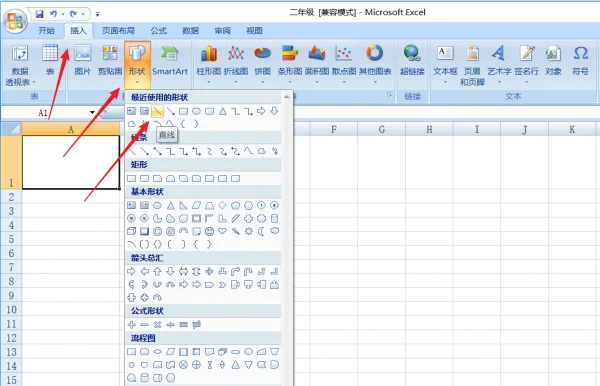Image resolution: width=600 pixels, height=386 pixels.
Task: Insert a SmartArt graphic
Action: 170,60
